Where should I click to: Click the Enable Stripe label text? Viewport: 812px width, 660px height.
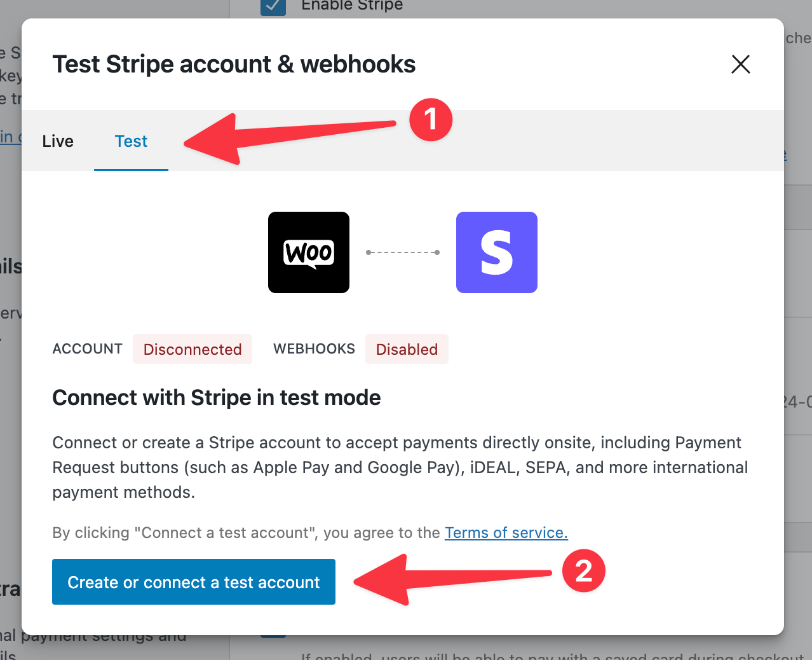tap(352, 6)
